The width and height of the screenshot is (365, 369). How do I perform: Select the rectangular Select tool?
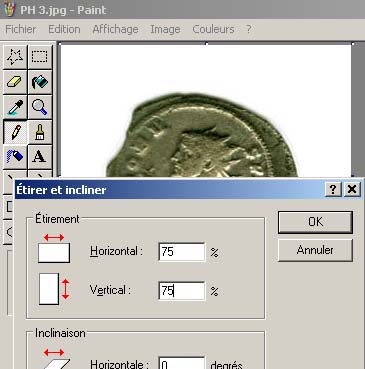[40, 57]
